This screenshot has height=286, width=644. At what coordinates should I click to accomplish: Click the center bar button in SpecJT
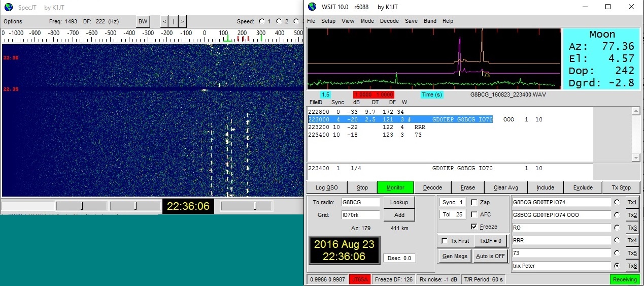173,21
